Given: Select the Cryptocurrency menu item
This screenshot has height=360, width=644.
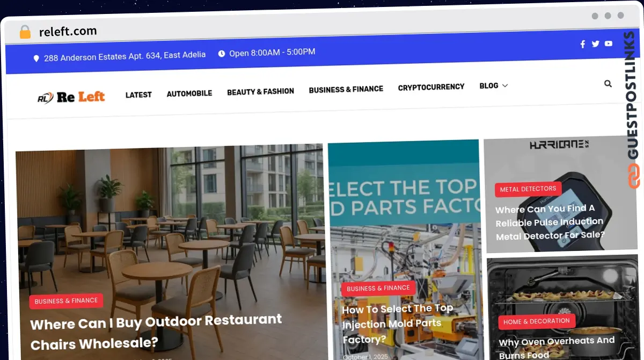Looking at the screenshot, I should (431, 87).
